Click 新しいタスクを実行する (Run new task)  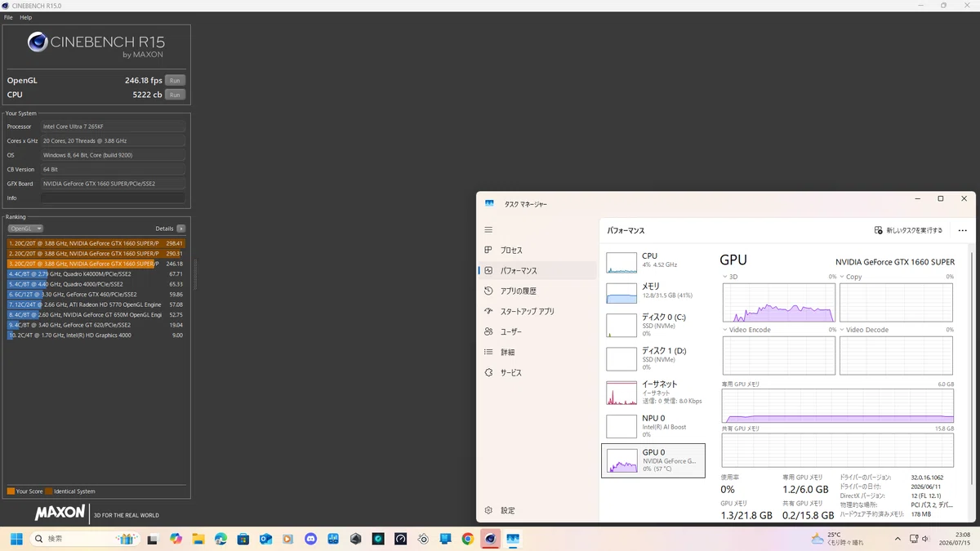[908, 231]
